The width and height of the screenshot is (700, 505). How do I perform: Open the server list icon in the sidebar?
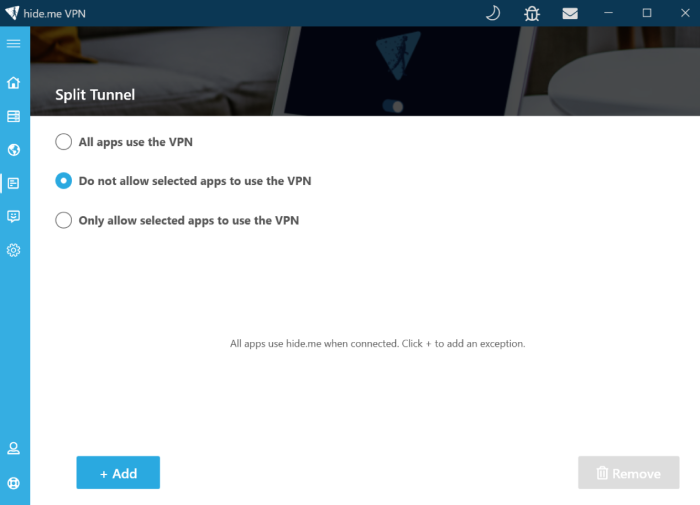click(13, 116)
